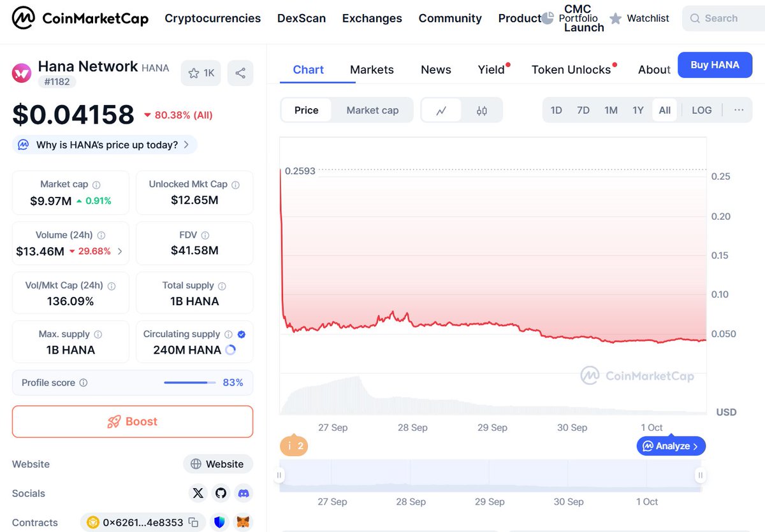The image size is (765, 532).
Task: Click the orange events marker 2
Action: point(294,446)
